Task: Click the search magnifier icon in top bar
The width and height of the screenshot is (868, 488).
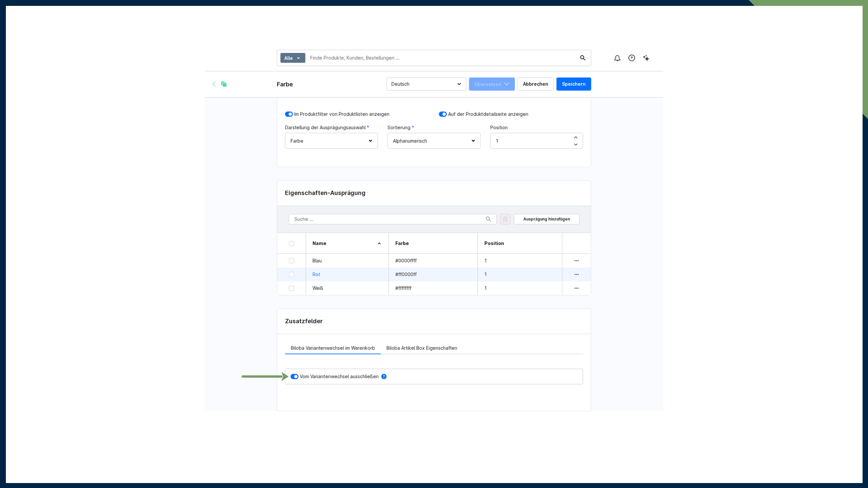Action: pyautogui.click(x=583, y=58)
